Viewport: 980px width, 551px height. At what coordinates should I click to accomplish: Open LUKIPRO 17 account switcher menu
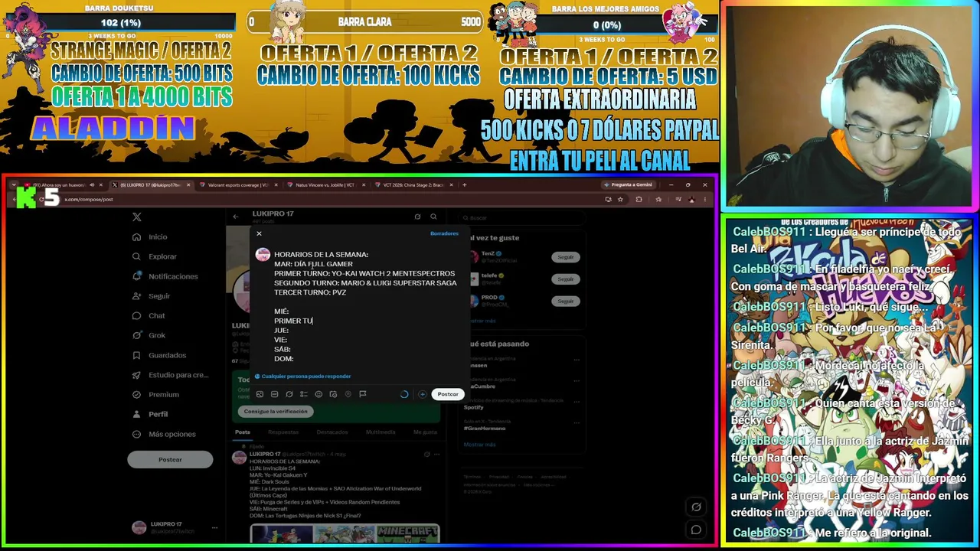coord(175,527)
